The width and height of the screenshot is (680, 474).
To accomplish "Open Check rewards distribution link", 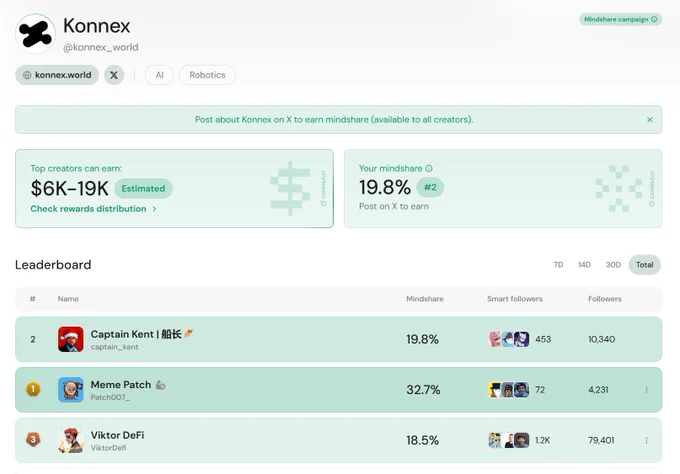I will tap(93, 209).
